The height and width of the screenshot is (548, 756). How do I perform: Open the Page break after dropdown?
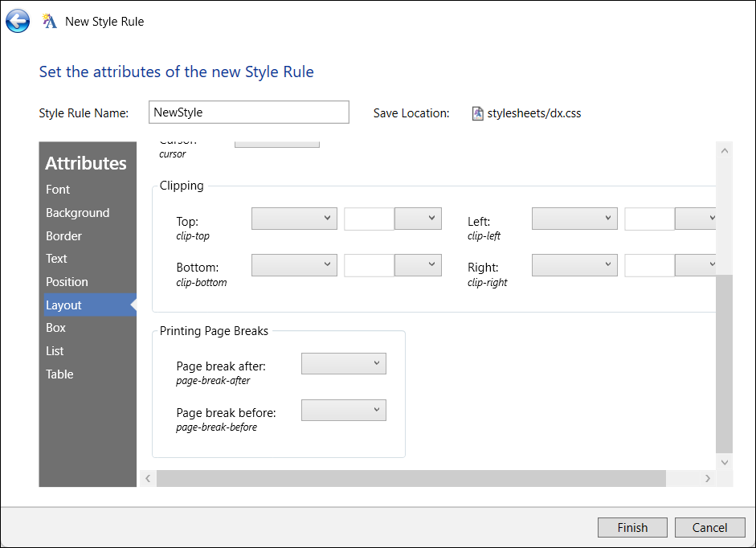coord(344,364)
